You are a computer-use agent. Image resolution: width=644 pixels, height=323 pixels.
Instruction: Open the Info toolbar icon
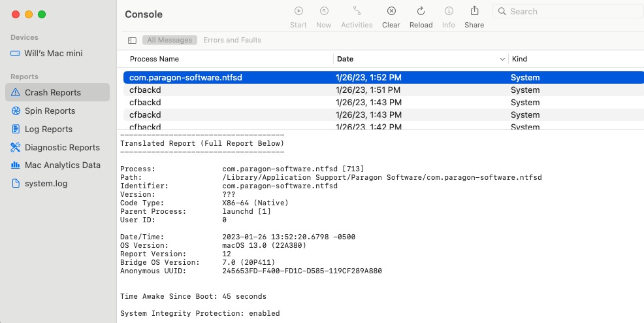coord(449,11)
